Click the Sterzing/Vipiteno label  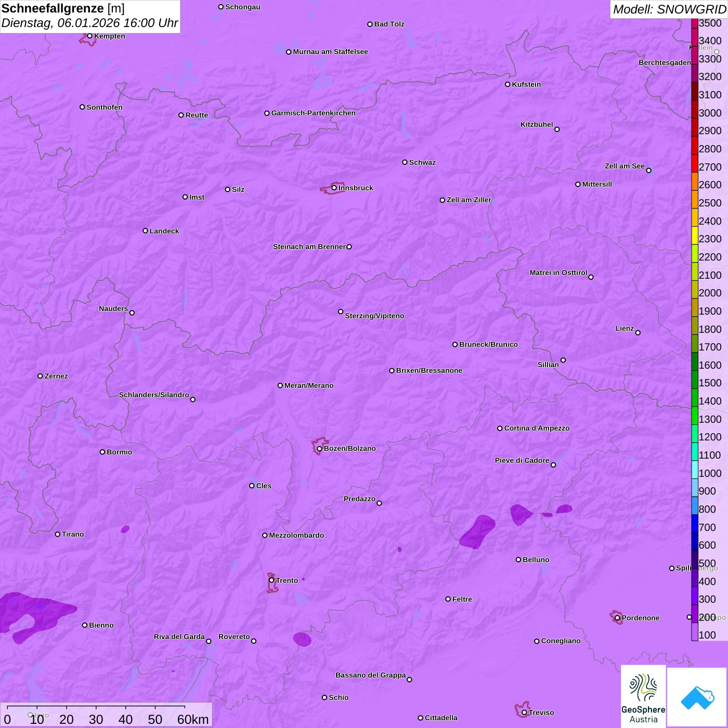point(374,316)
